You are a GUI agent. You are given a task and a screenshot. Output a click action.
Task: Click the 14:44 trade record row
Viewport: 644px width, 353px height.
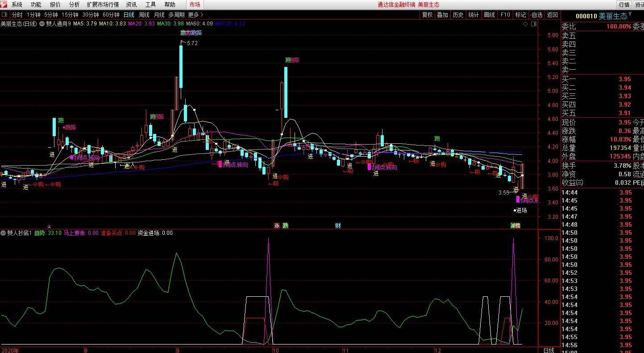[602, 192]
